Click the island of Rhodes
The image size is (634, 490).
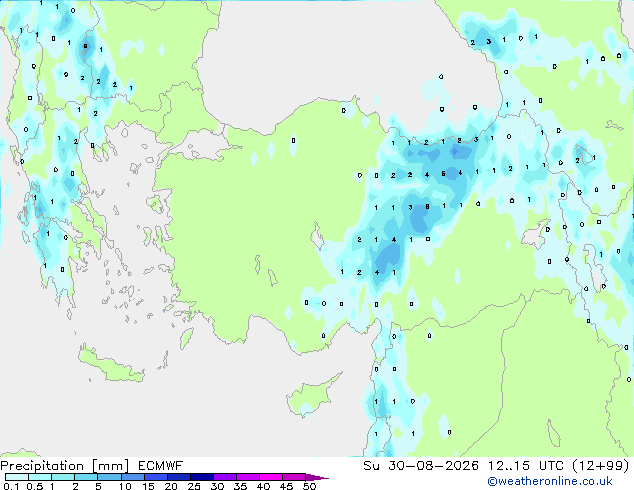(x=186, y=338)
